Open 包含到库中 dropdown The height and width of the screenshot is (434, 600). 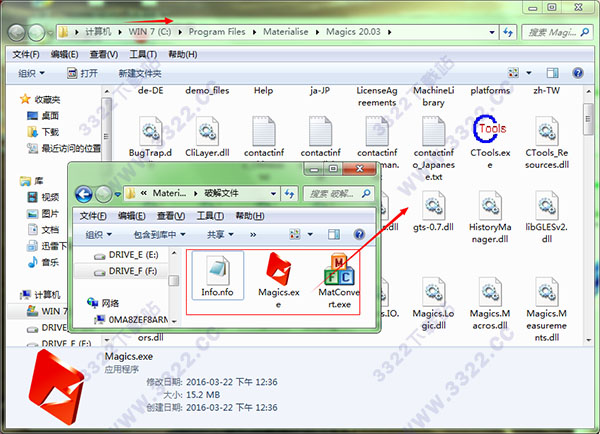click(x=159, y=234)
